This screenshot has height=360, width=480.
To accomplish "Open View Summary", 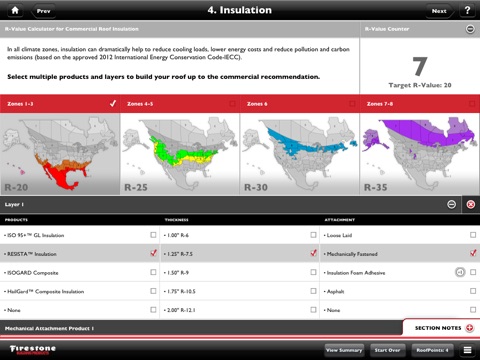I will pyautogui.click(x=344, y=350).
